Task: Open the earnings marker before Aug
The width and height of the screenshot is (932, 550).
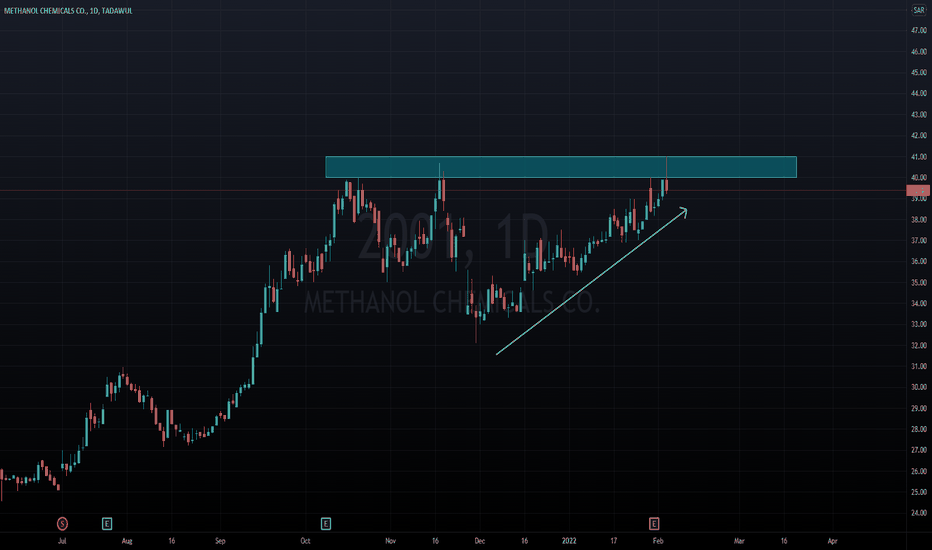Action: pyautogui.click(x=107, y=524)
